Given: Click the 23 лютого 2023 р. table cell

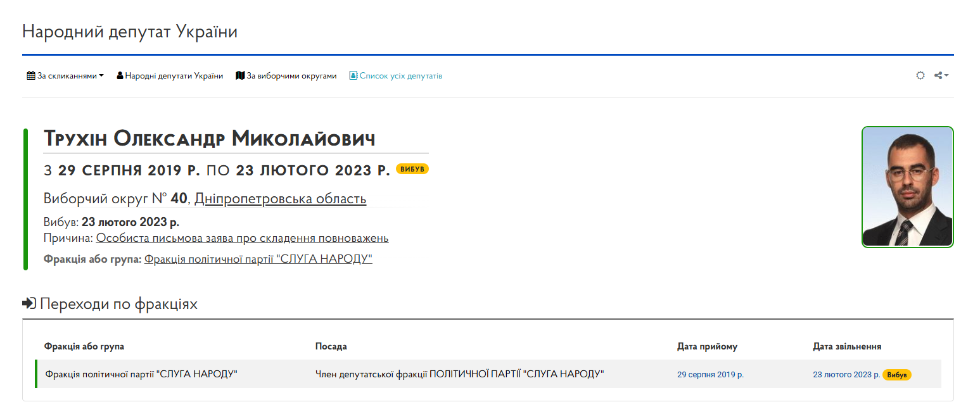Looking at the screenshot, I should point(846,375).
